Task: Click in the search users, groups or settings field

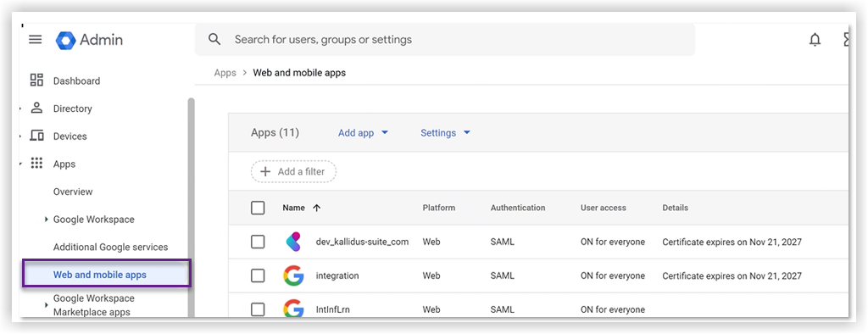Action: pos(444,39)
